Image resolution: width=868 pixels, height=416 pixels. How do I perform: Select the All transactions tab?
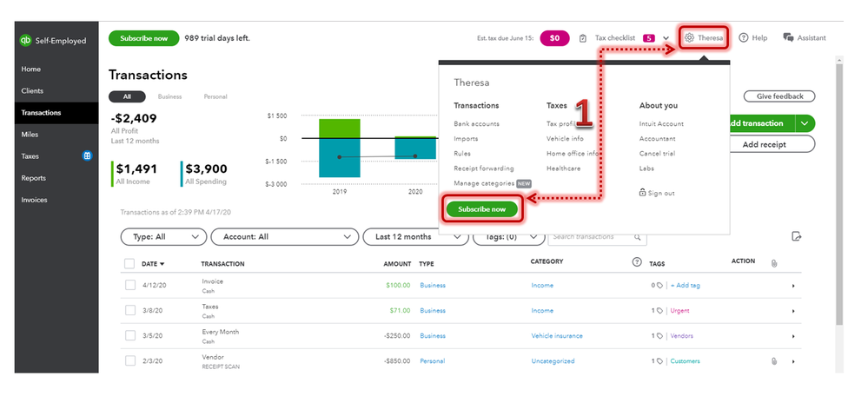[127, 96]
